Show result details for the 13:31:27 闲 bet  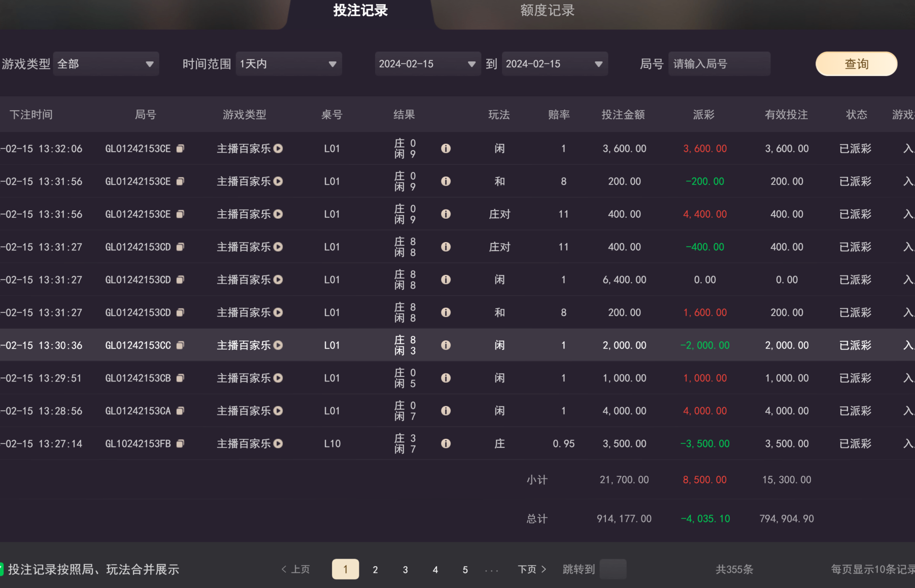(x=446, y=280)
